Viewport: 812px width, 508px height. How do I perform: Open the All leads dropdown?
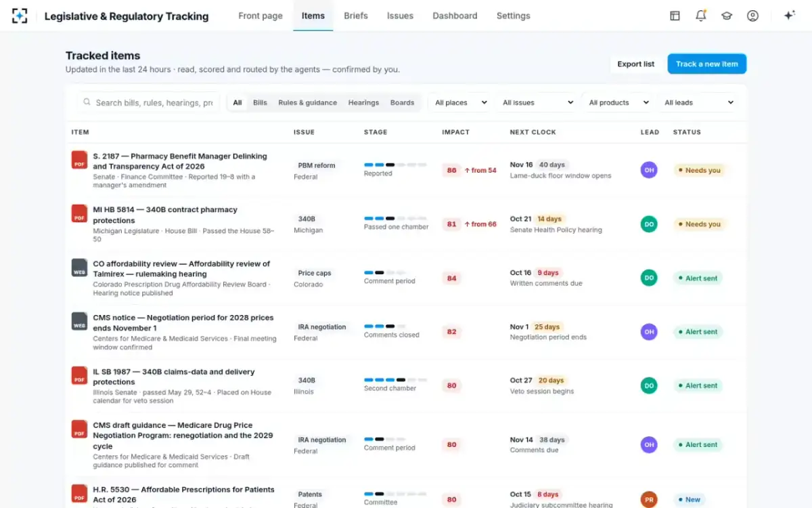698,103
